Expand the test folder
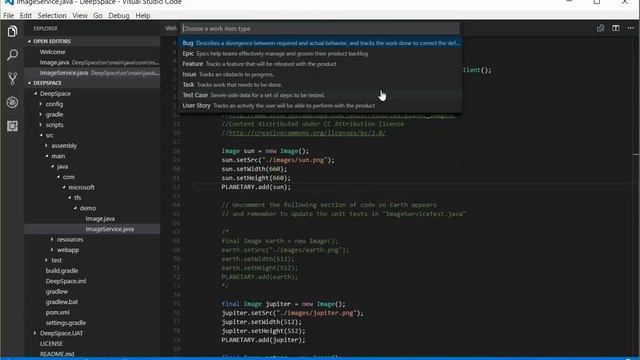 (x=57, y=260)
